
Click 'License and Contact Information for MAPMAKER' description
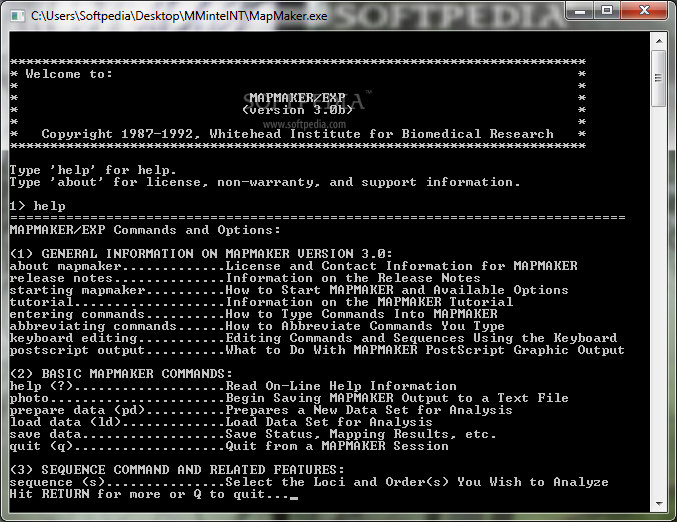pyautogui.click(x=402, y=266)
